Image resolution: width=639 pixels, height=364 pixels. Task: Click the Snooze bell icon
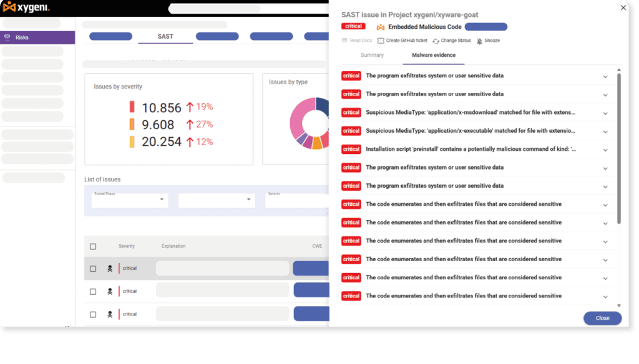pos(479,41)
